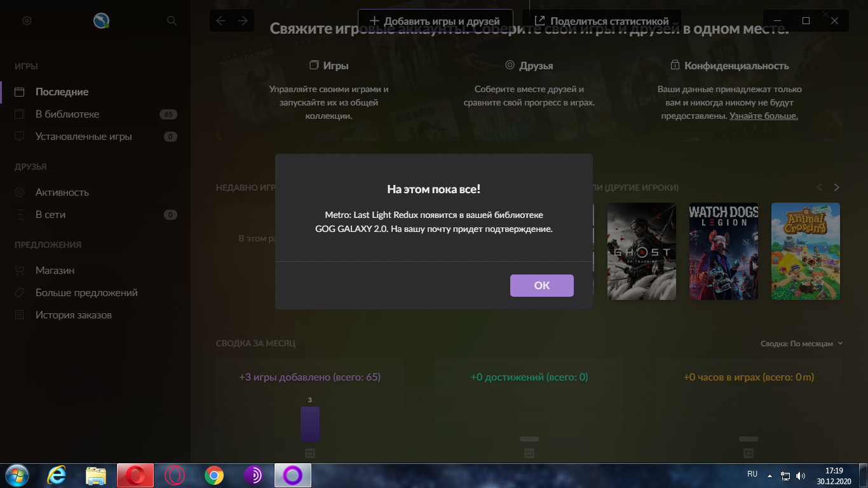Image resolution: width=868 pixels, height=488 pixels.
Task: Open the Windows Start menu
Action: point(16,475)
